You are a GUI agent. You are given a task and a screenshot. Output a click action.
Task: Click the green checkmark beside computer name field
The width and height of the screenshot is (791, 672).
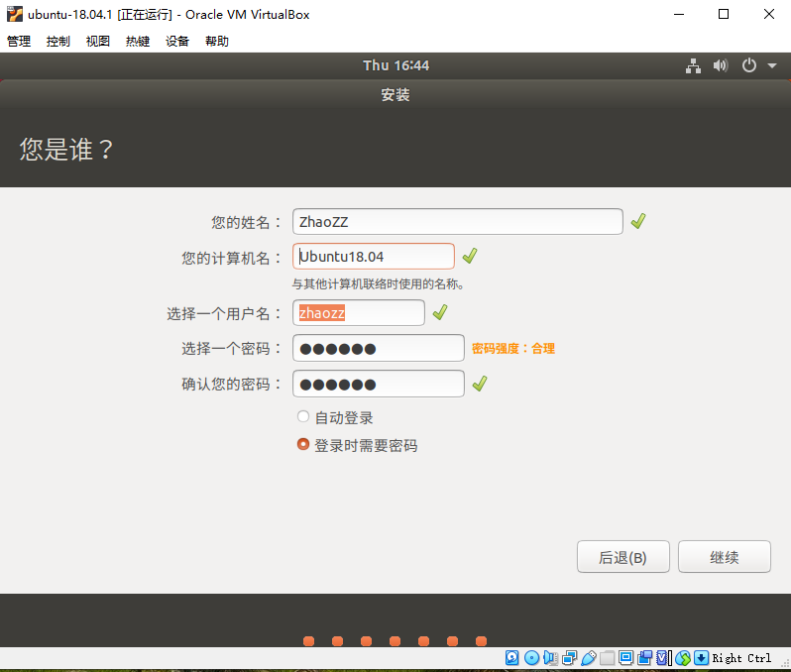470,256
